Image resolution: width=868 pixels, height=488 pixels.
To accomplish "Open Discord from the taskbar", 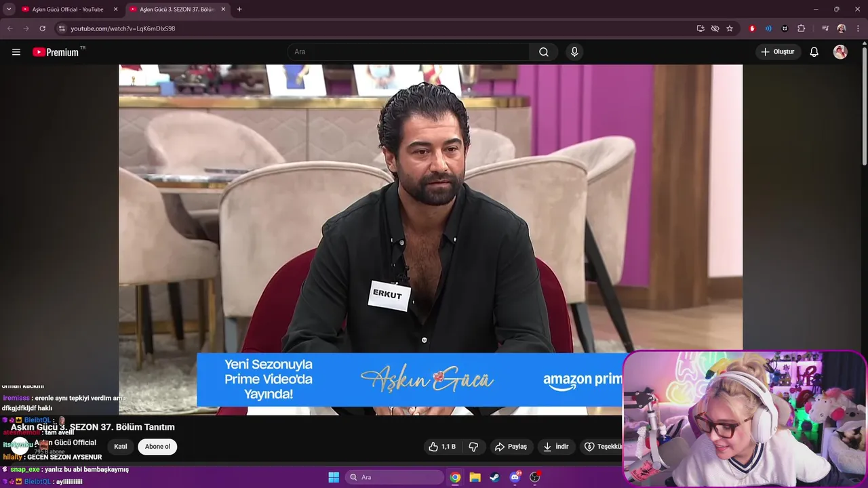I will (x=515, y=477).
